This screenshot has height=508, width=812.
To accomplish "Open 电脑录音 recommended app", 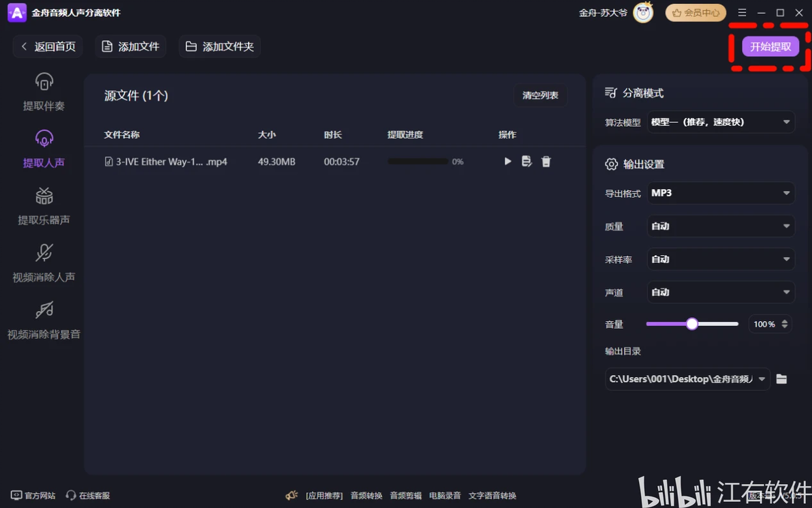I will (445, 496).
